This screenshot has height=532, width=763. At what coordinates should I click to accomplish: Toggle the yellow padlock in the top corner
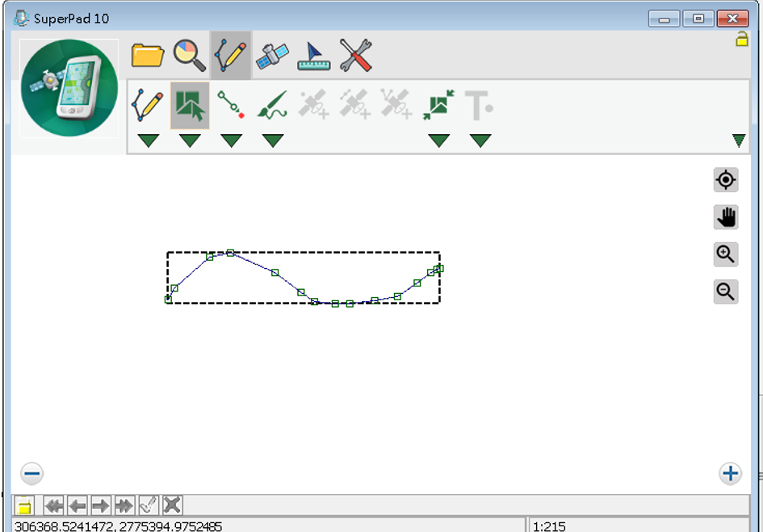[741, 39]
